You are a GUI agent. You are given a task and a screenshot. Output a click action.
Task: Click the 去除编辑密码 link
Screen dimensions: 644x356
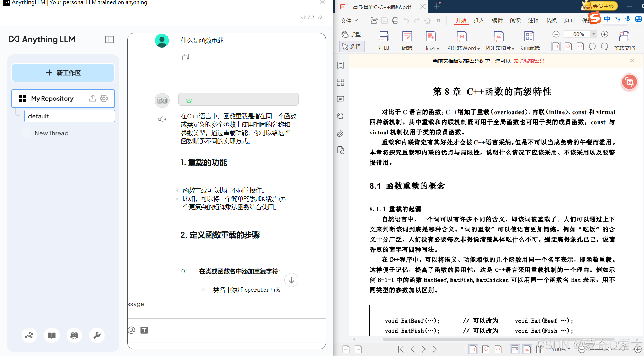pyautogui.click(x=529, y=61)
